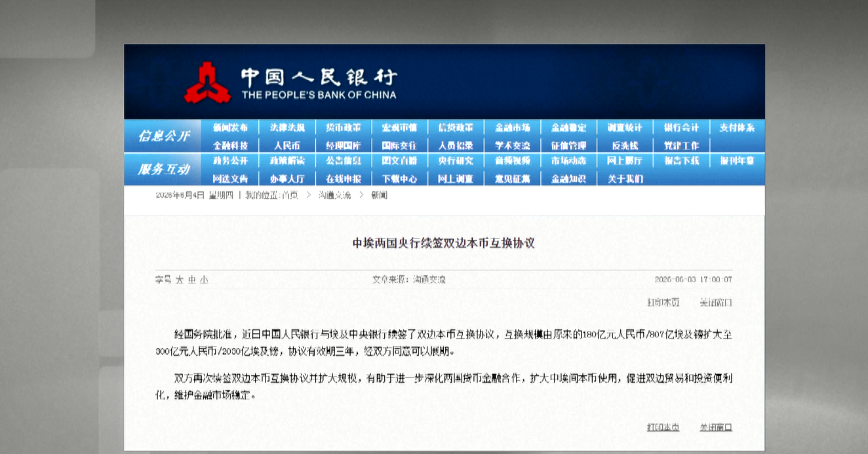The height and width of the screenshot is (454, 868).
Task: Go to 首页 in the breadcrumb
Action: 289,195
